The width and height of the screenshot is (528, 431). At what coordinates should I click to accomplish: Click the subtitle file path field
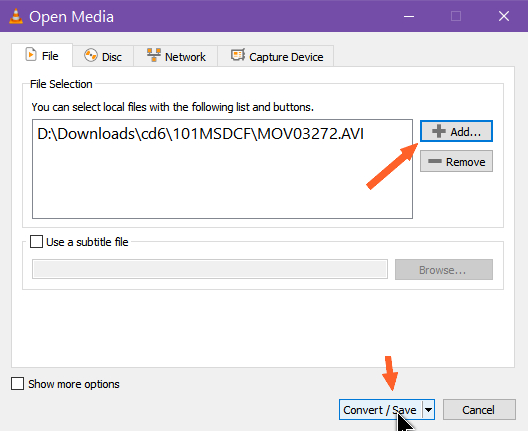tap(210, 269)
